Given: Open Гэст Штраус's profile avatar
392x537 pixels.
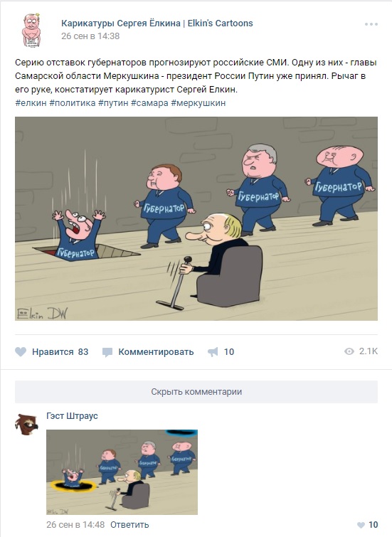Looking at the screenshot, I should pos(26,424).
